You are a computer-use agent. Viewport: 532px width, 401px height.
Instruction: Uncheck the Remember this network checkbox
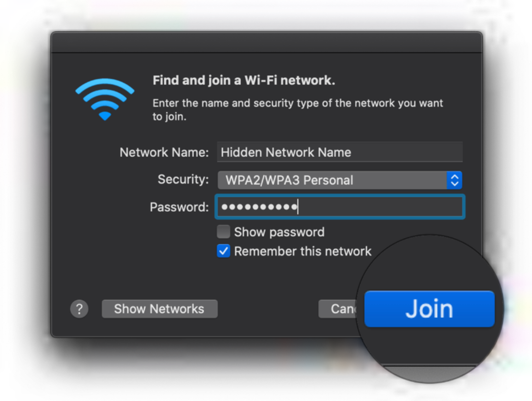(224, 251)
